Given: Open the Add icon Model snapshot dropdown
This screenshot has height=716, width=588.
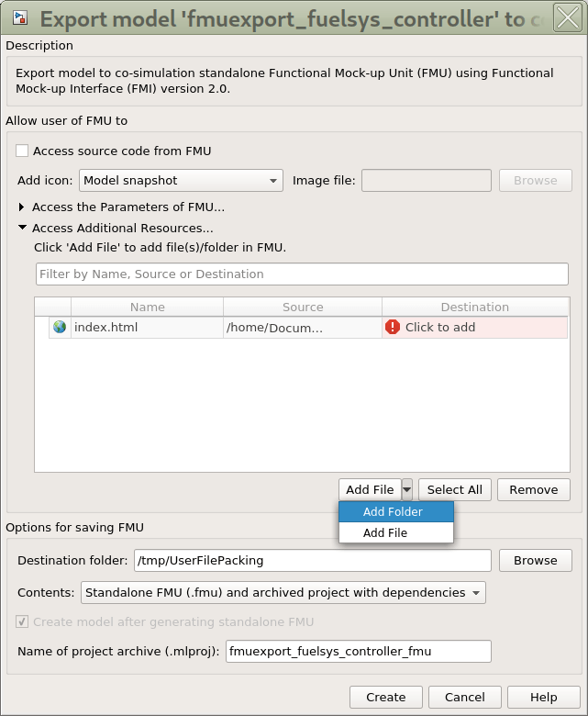Looking at the screenshot, I should coord(181,181).
